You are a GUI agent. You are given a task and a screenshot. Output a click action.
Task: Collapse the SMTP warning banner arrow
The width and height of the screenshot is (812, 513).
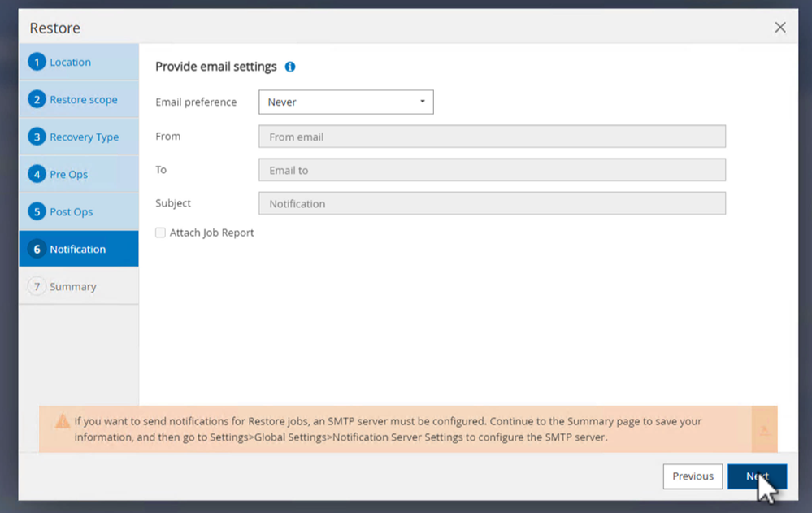[x=764, y=429]
